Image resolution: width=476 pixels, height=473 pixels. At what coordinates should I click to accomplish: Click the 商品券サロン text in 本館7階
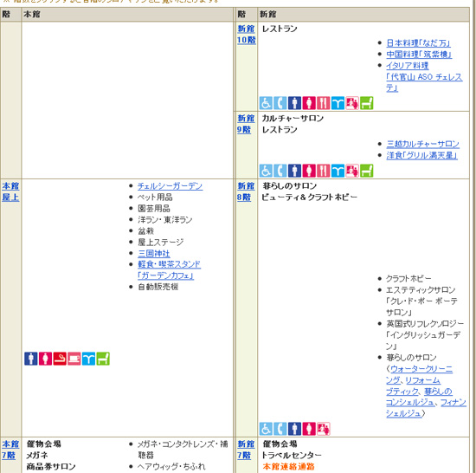tap(51, 466)
